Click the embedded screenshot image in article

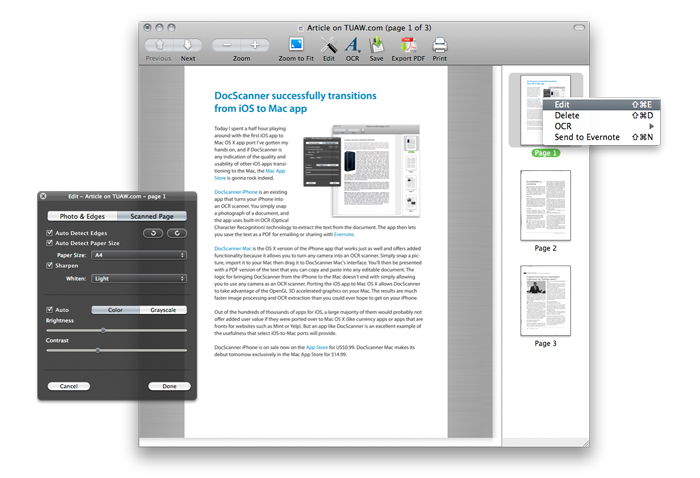click(362, 170)
